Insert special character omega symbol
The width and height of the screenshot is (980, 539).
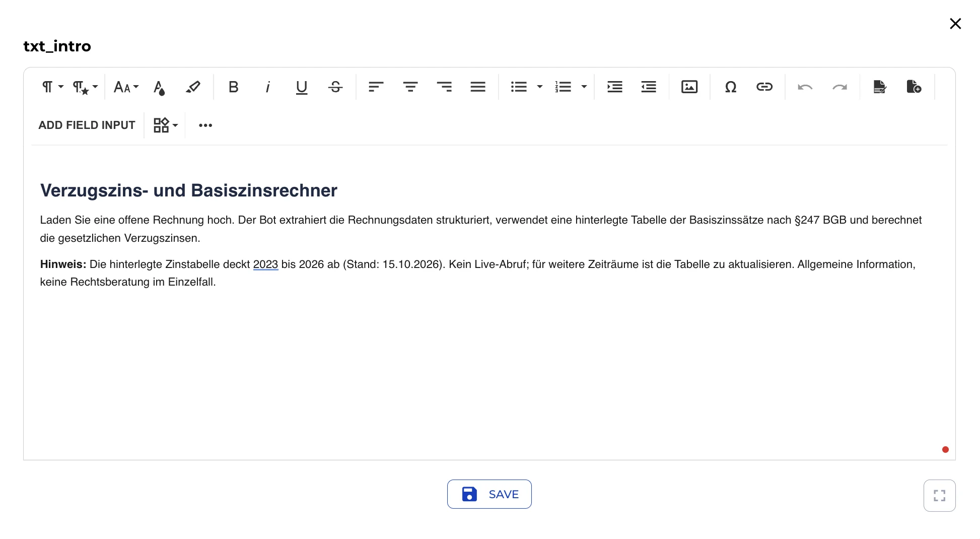(731, 87)
